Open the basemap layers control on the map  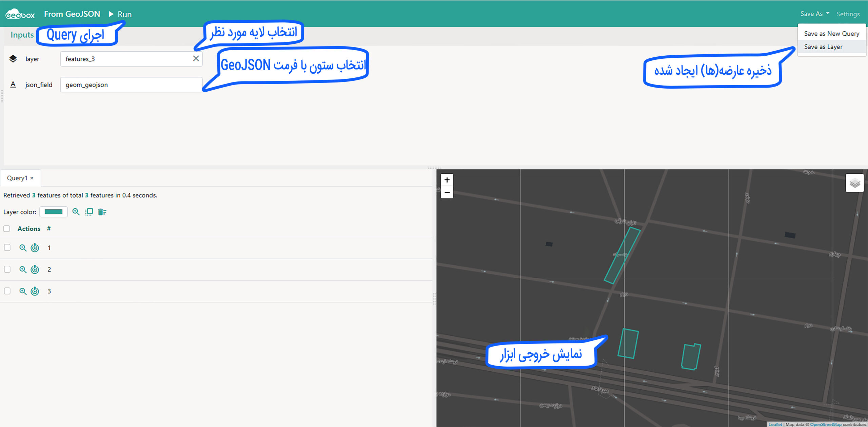pos(855,183)
